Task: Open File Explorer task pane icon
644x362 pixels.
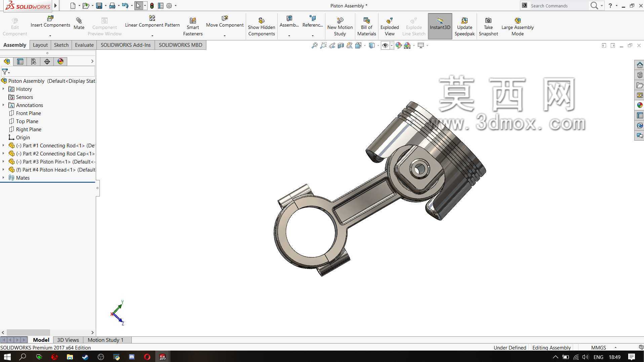Action: [640, 85]
